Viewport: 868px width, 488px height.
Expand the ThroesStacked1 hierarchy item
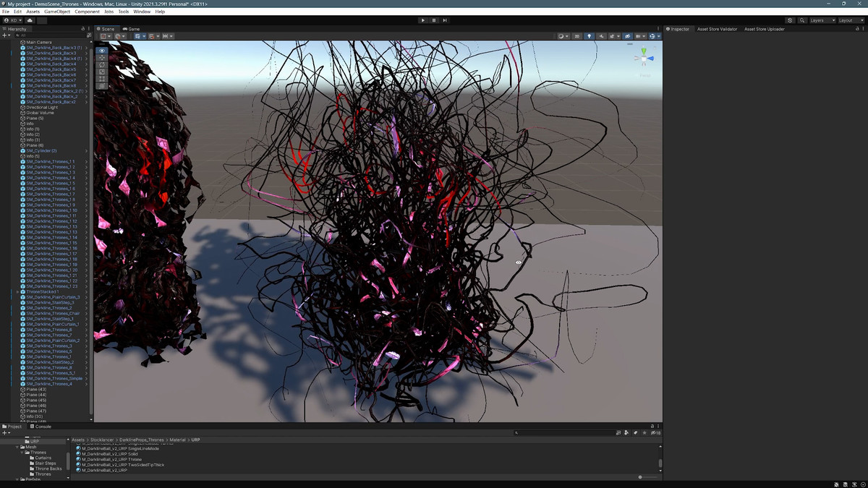click(x=17, y=291)
